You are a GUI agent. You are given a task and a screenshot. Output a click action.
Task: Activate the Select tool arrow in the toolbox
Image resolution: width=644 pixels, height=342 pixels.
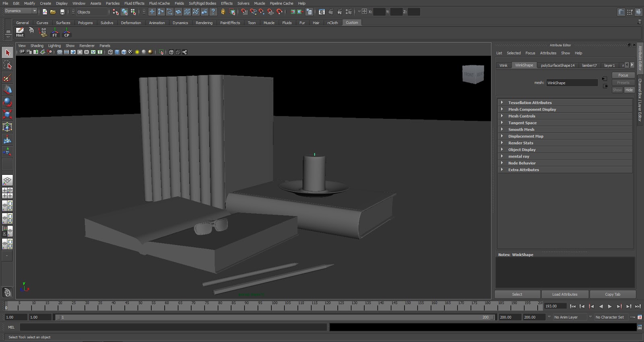[x=7, y=52]
